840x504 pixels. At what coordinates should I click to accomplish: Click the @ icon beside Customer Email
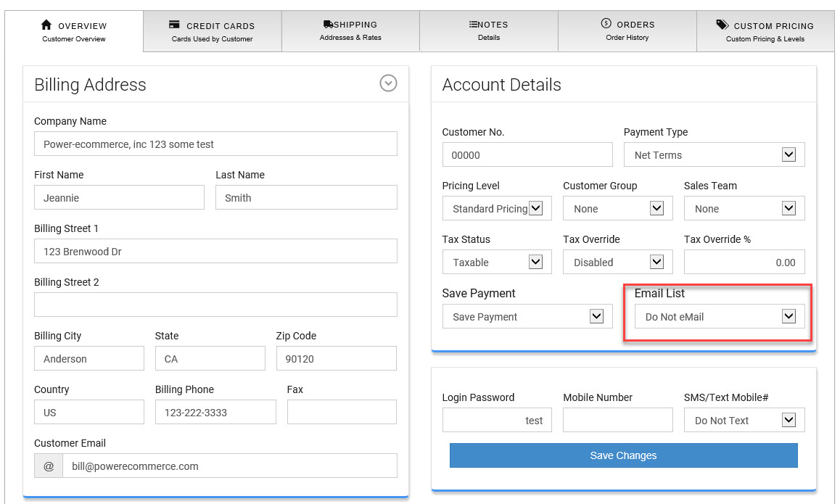49,466
